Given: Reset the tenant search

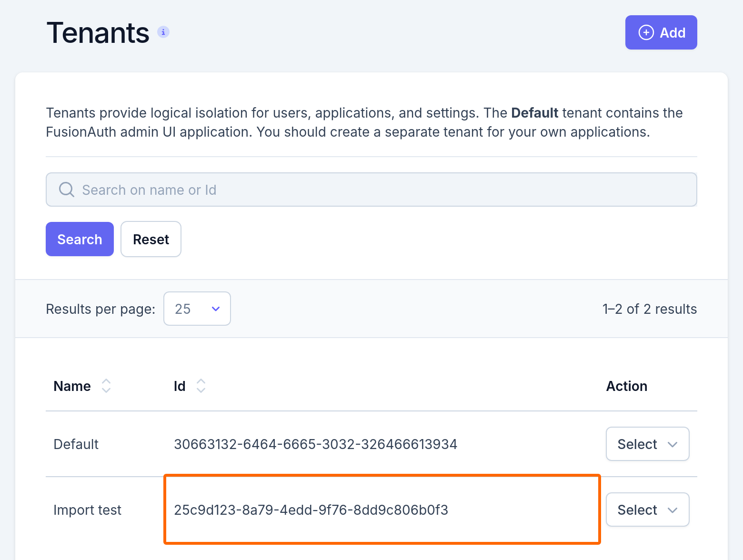Looking at the screenshot, I should click(x=151, y=239).
